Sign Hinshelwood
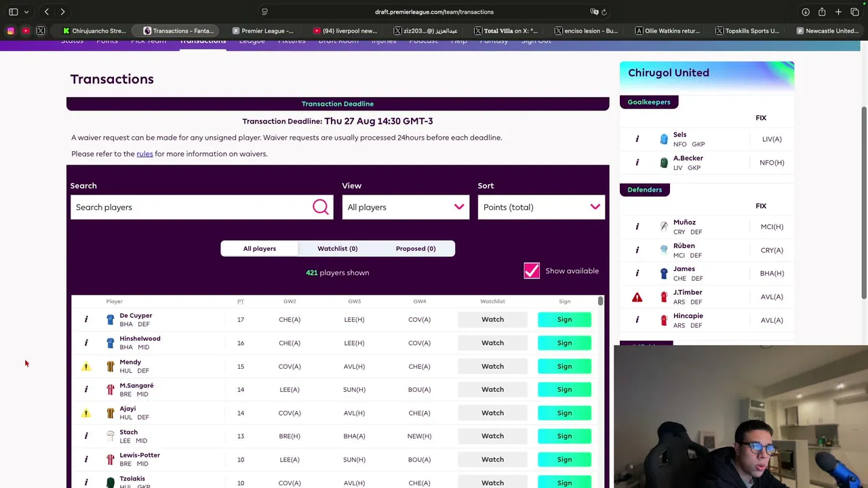The width and height of the screenshot is (868, 488). [564, 342]
